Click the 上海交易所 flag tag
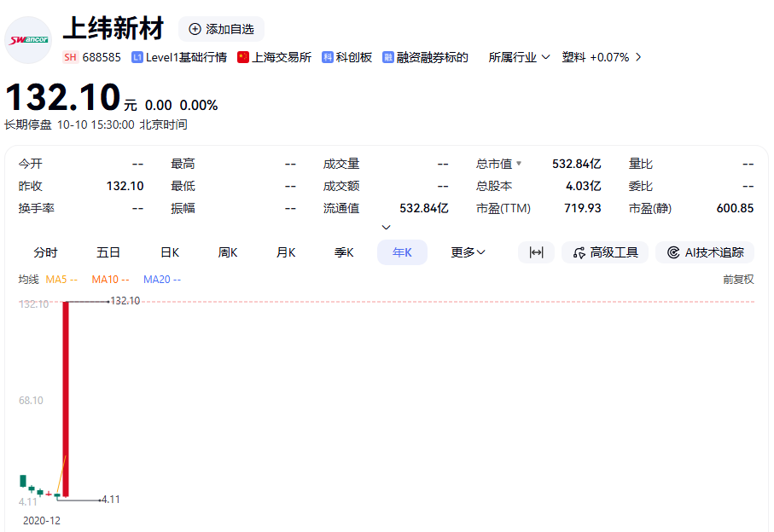Viewport: 774px width, 532px height. (x=275, y=57)
